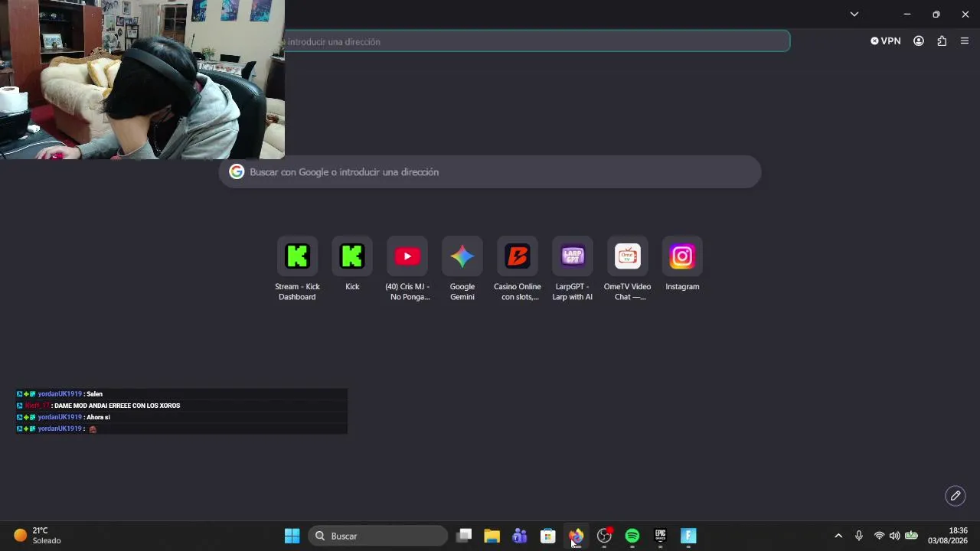Open the Wi-Fi network tray icon
The height and width of the screenshot is (551, 980).
(x=879, y=536)
